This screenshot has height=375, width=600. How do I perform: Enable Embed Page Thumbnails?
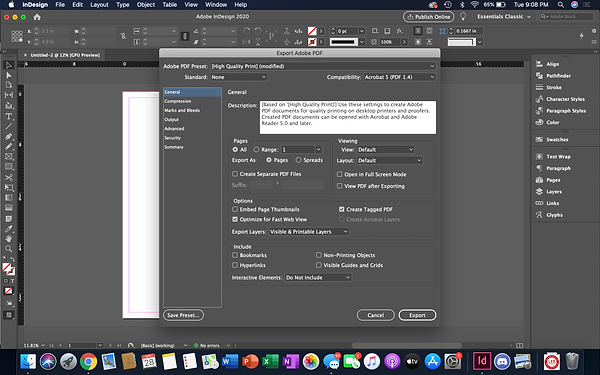(x=235, y=209)
